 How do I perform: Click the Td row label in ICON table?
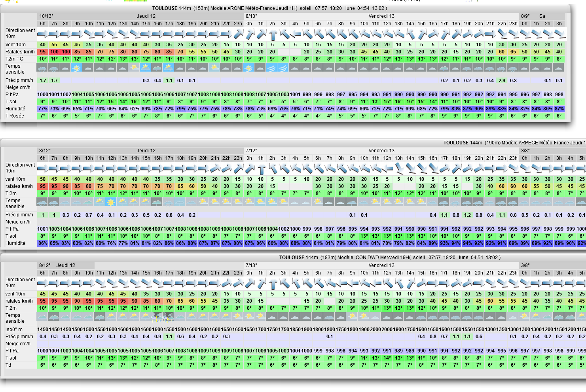(x=8, y=365)
